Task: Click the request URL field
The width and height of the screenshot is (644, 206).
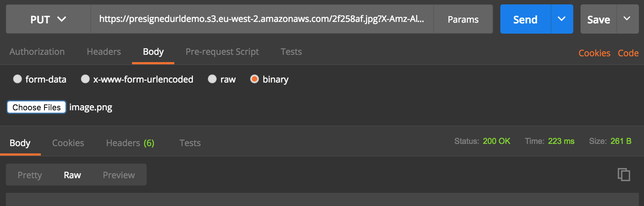Action: (x=262, y=19)
